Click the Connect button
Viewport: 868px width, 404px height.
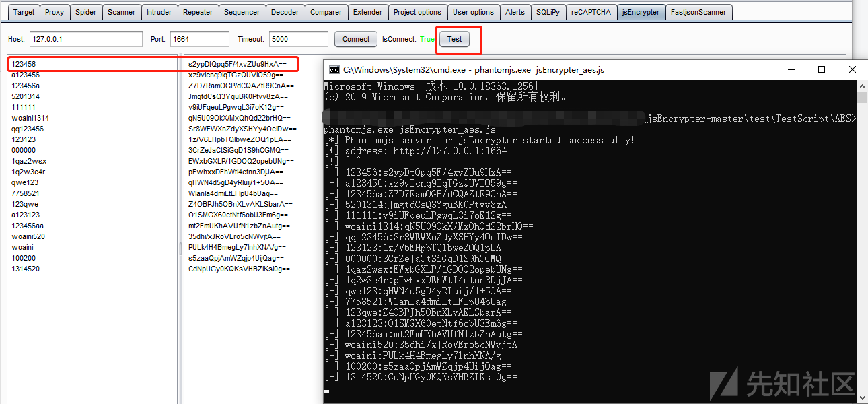356,39
